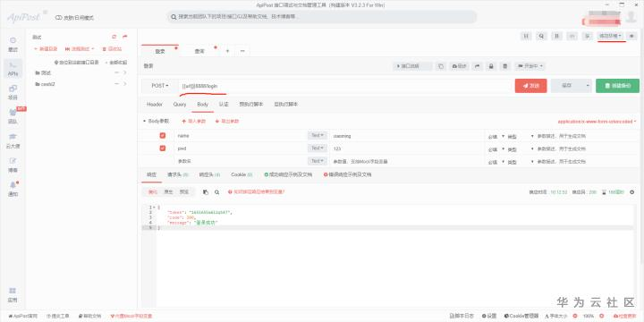Open the APIs section in the sidebar

13,69
